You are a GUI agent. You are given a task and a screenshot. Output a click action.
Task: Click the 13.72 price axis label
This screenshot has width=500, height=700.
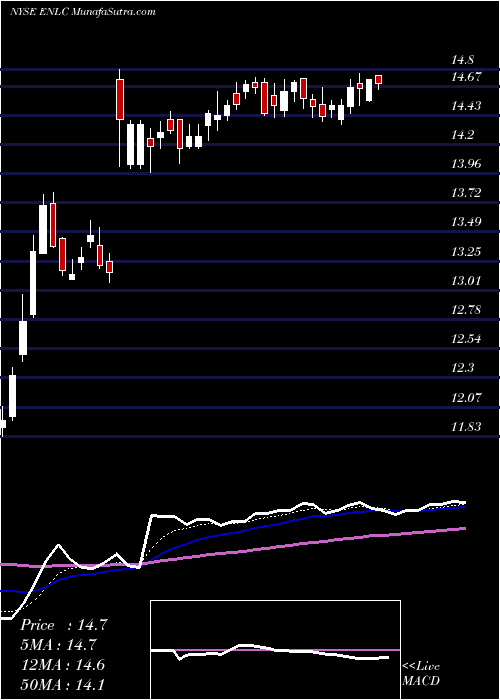[467, 193]
